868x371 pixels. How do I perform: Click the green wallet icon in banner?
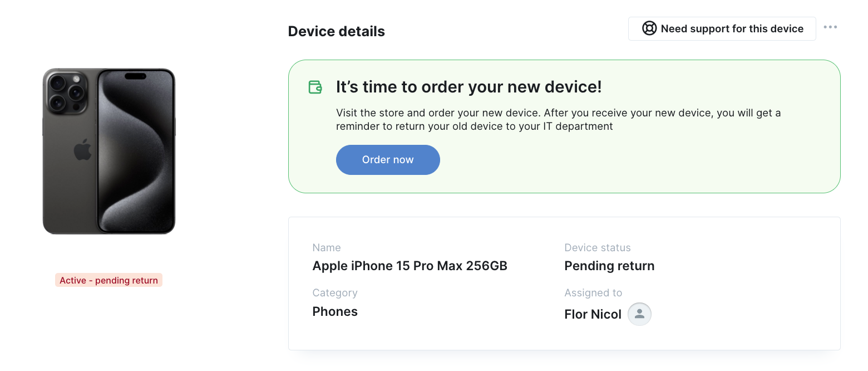tap(315, 87)
